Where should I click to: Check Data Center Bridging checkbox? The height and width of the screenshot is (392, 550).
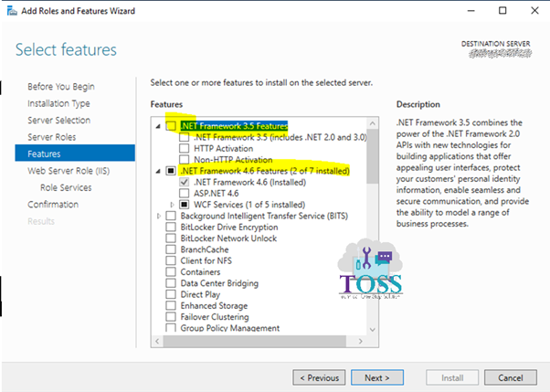(x=171, y=283)
